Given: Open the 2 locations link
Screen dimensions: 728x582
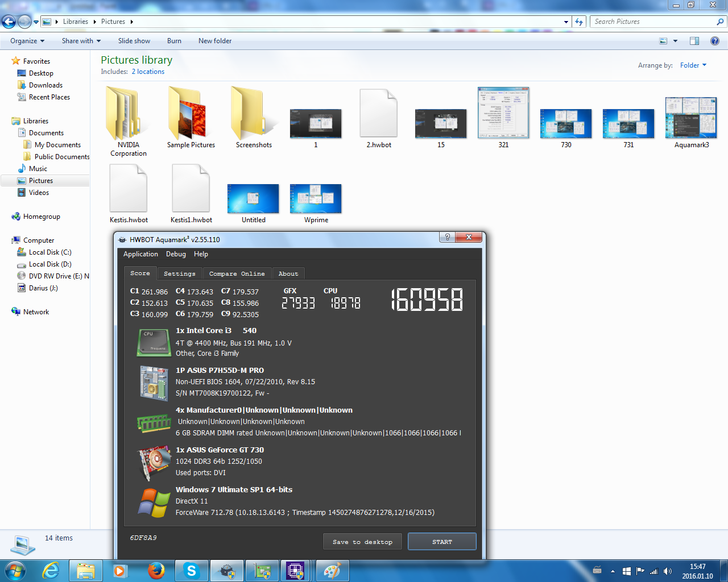Looking at the screenshot, I should click(148, 72).
